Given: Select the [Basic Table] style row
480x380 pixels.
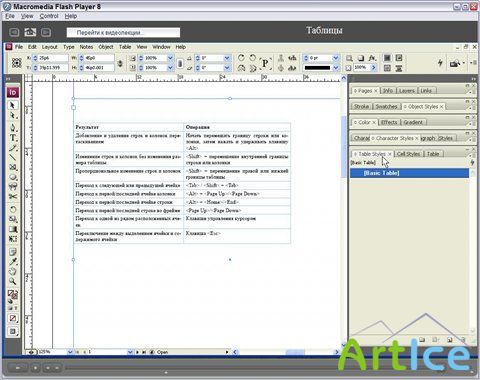Looking at the screenshot, I should (x=409, y=173).
